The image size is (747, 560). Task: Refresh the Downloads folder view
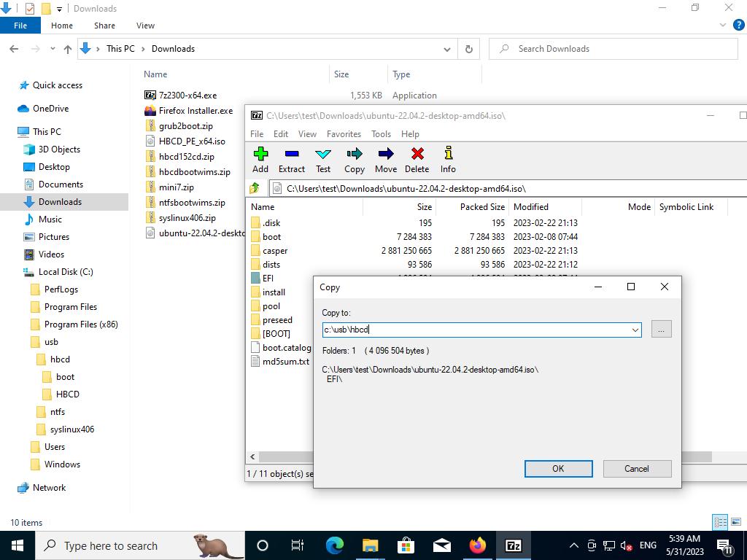(469, 49)
